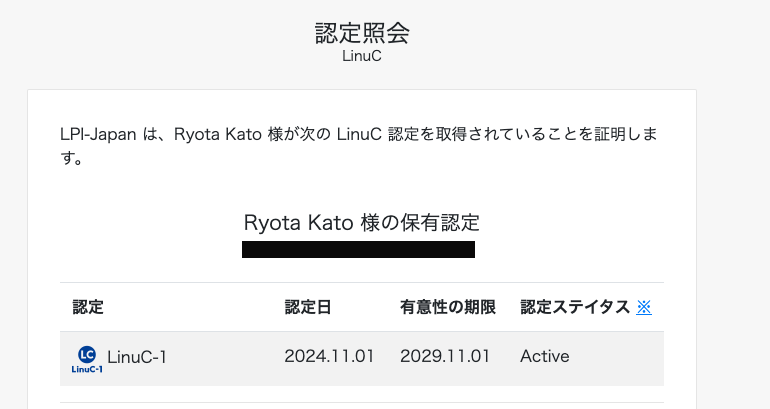
Task: Click the expiry date 2029.11.01
Action: 446,356
